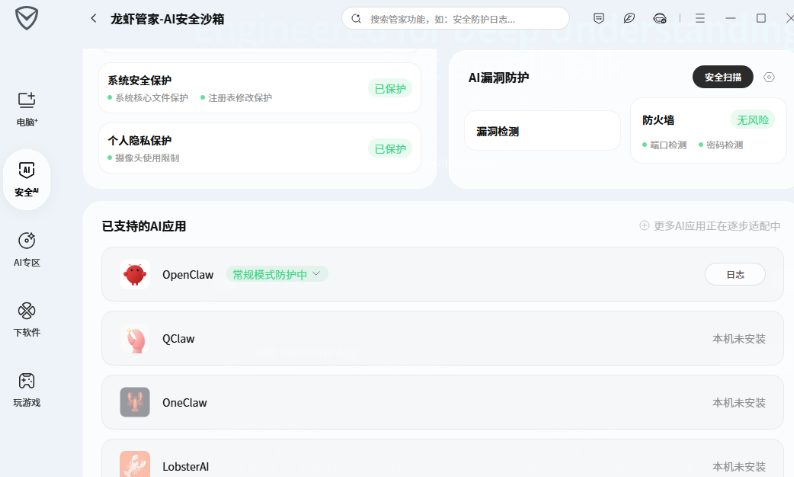794x477 pixels.
Task: Click the Tencent PC Manager shield logo
Action: click(26, 18)
